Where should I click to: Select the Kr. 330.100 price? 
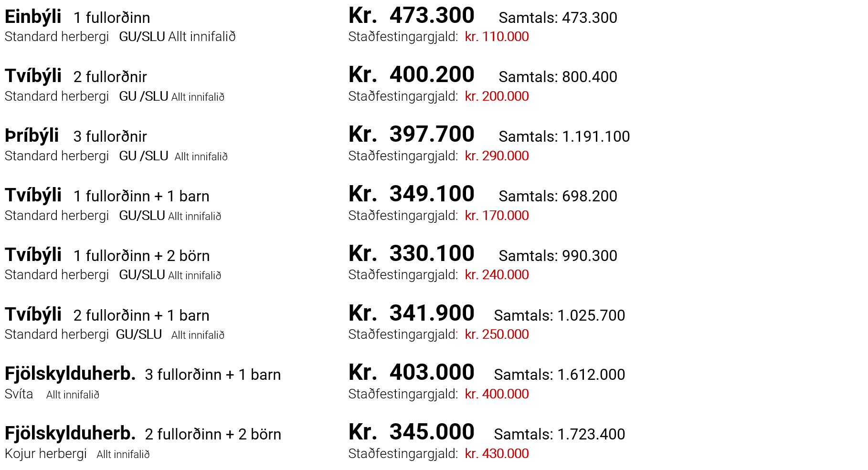(x=411, y=254)
